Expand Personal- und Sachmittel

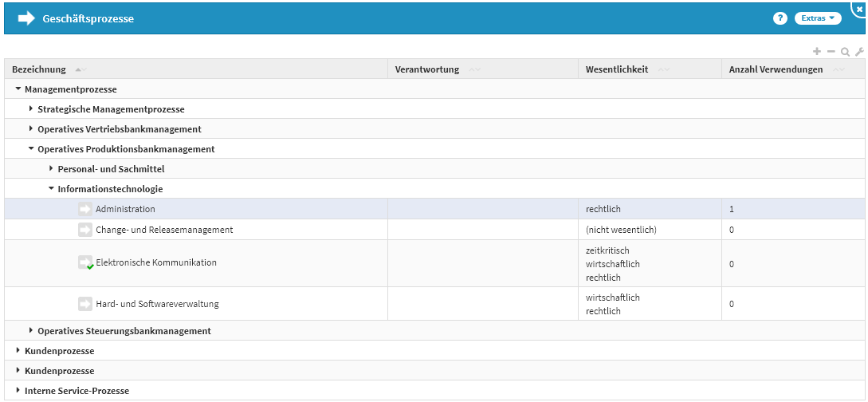[51, 169]
